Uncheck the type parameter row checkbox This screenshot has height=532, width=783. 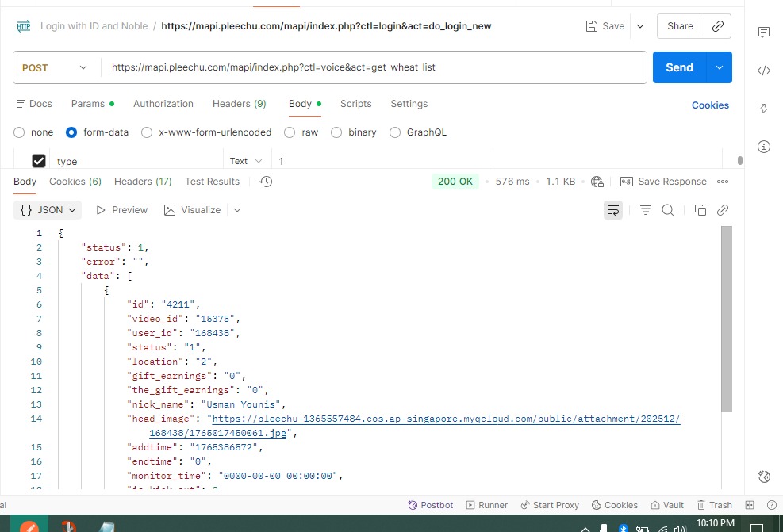coord(38,161)
